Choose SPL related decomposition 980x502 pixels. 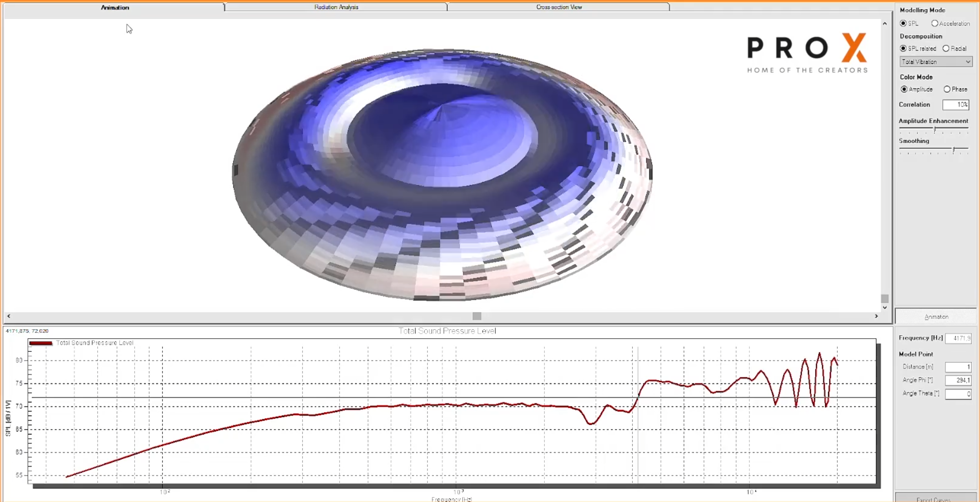(x=918, y=48)
